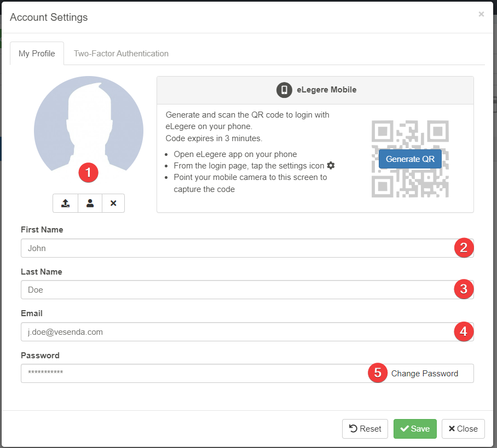Click the upload profile picture icon

point(65,203)
